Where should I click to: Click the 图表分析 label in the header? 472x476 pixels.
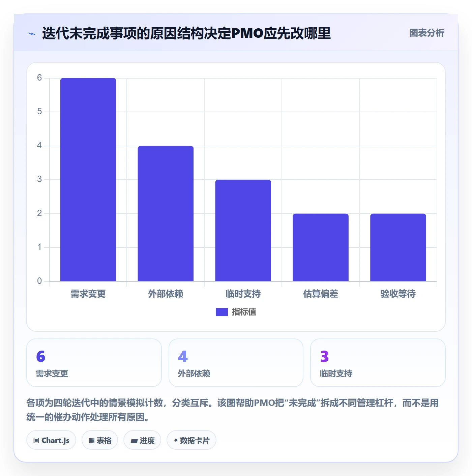(426, 33)
